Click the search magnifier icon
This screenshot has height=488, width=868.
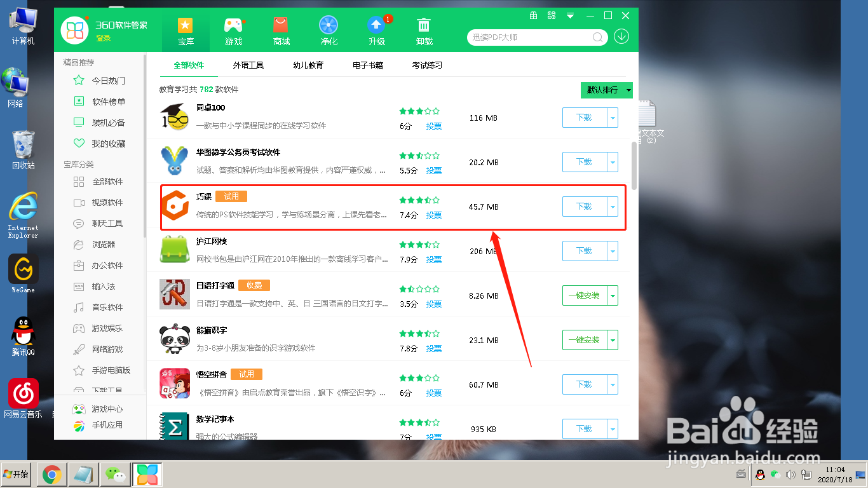pyautogui.click(x=598, y=37)
